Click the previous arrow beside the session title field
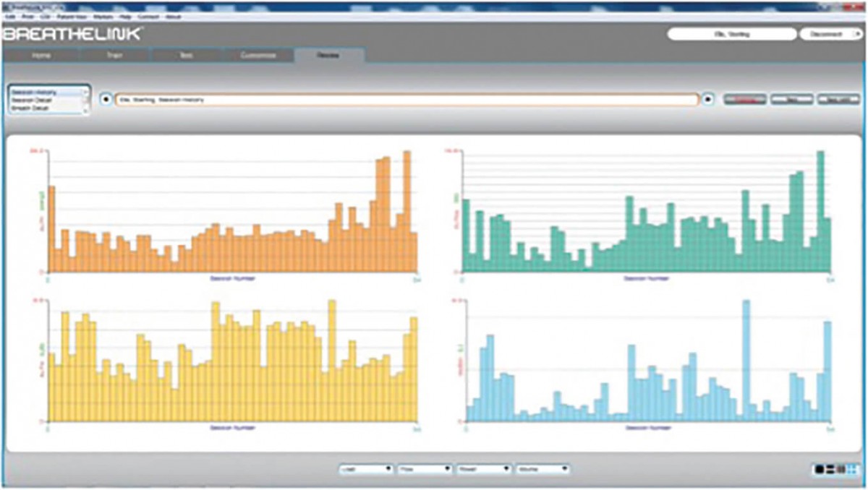Viewport: 868px width, 490px height. pyautogui.click(x=107, y=100)
